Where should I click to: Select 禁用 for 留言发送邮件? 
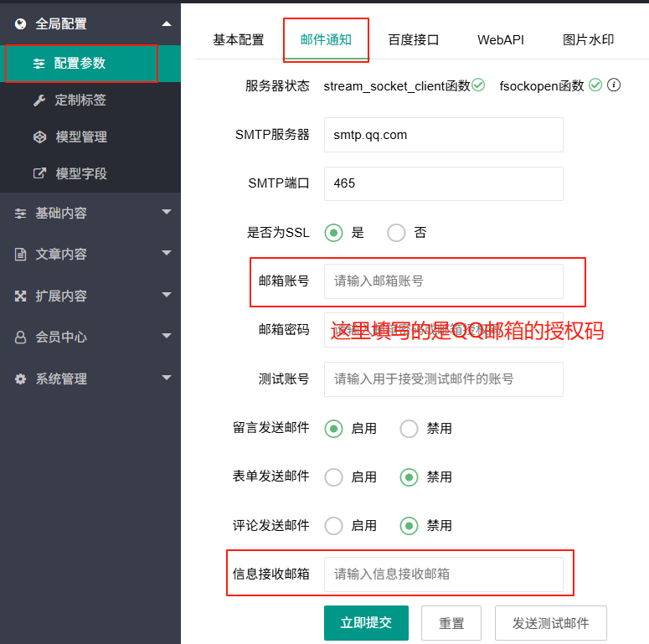pyautogui.click(x=409, y=429)
